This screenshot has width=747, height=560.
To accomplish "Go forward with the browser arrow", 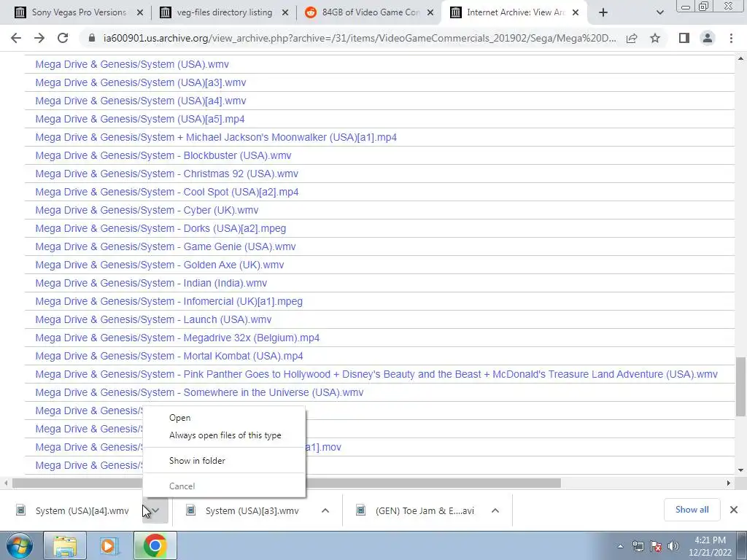I will (x=39, y=38).
